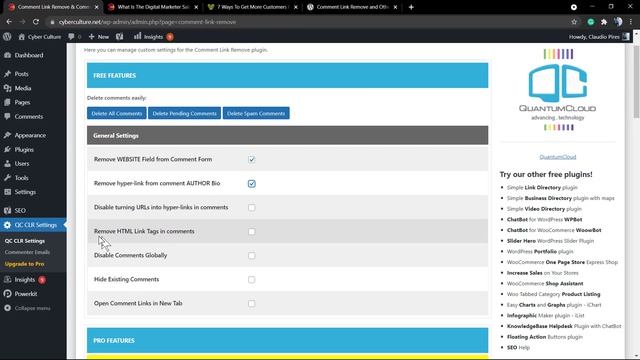
Task: Open Simple Link Directory plugin link
Action: [542, 187]
